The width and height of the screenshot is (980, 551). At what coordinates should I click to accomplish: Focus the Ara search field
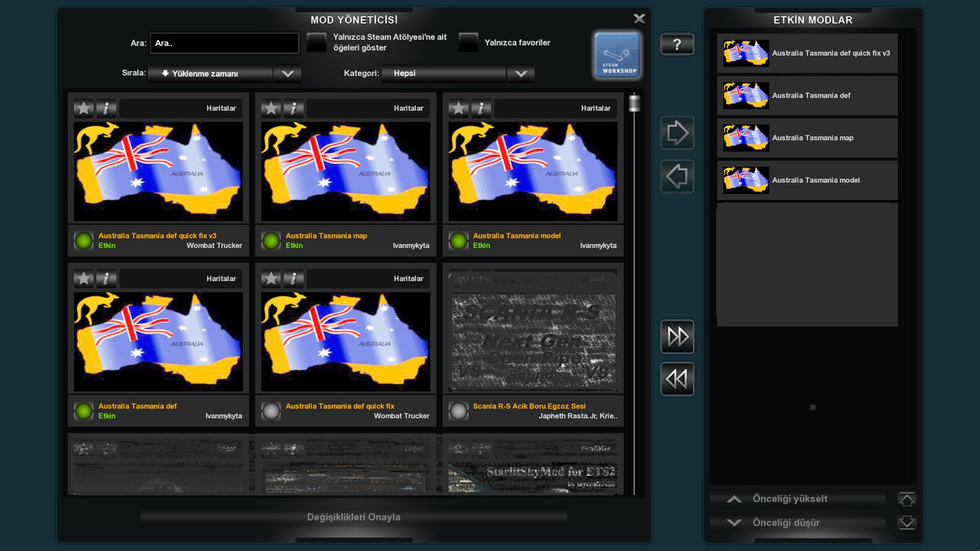click(224, 43)
